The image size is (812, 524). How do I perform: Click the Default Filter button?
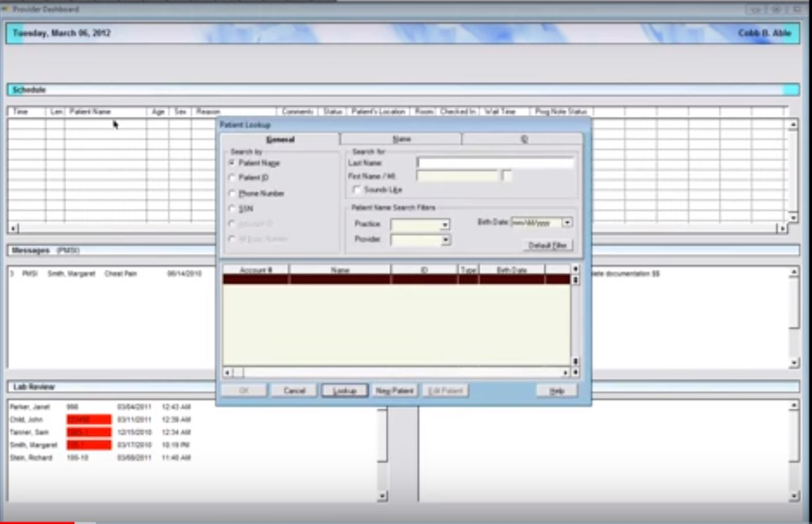click(547, 245)
